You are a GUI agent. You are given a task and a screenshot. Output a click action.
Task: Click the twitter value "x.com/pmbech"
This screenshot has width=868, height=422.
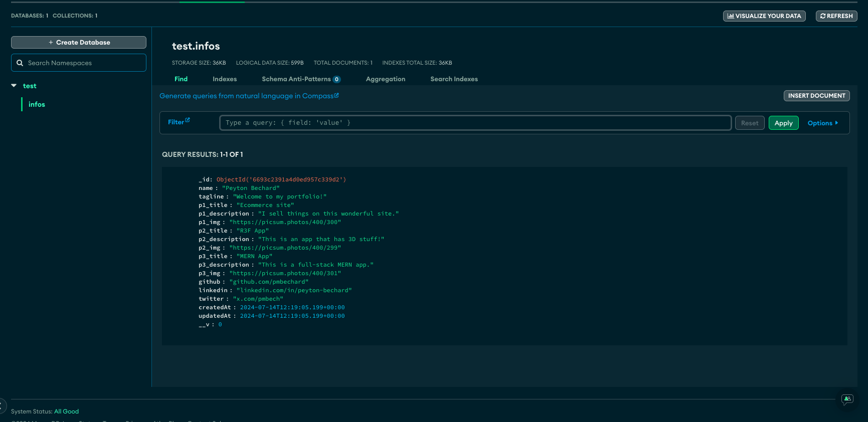tap(258, 299)
